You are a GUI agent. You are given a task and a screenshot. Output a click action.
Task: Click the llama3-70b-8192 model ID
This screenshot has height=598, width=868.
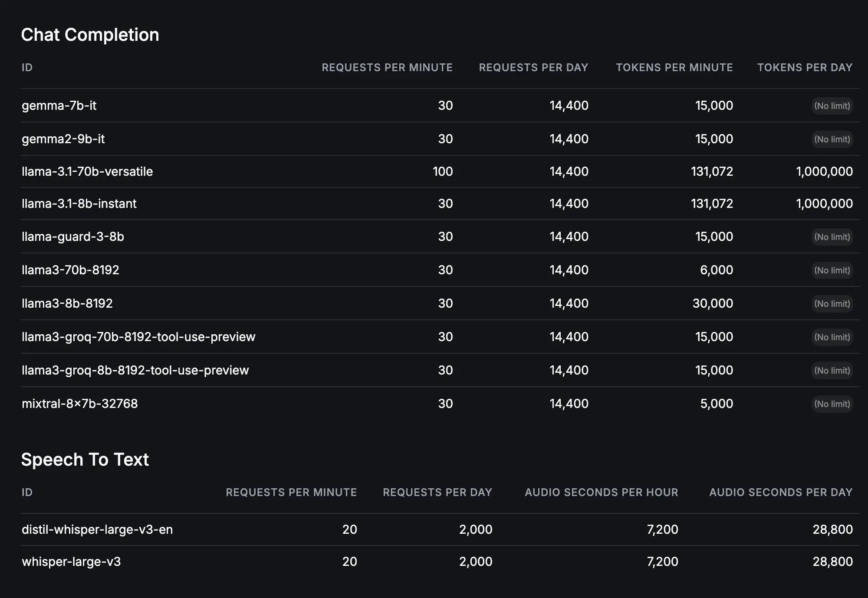coord(70,270)
